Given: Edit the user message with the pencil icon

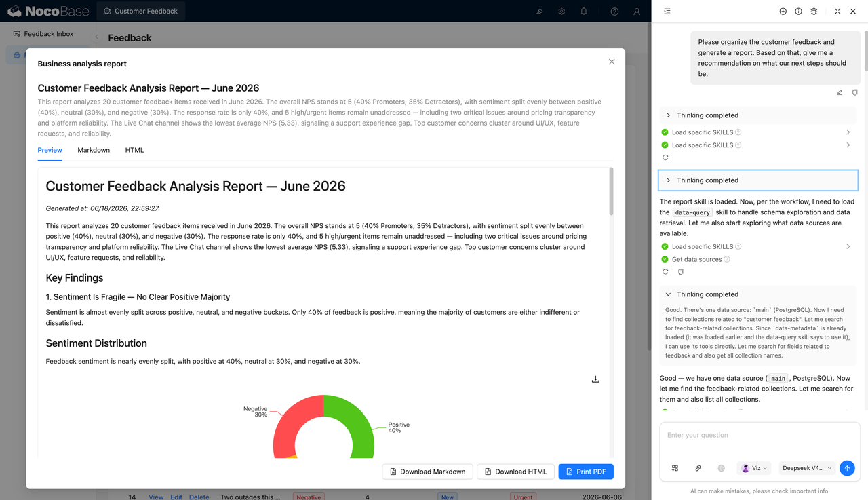Looking at the screenshot, I should (840, 92).
